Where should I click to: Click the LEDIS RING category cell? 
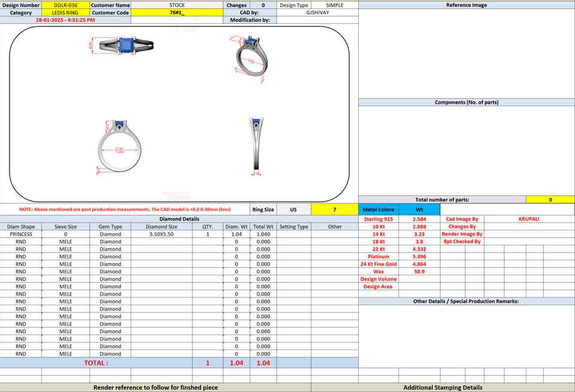coord(66,13)
